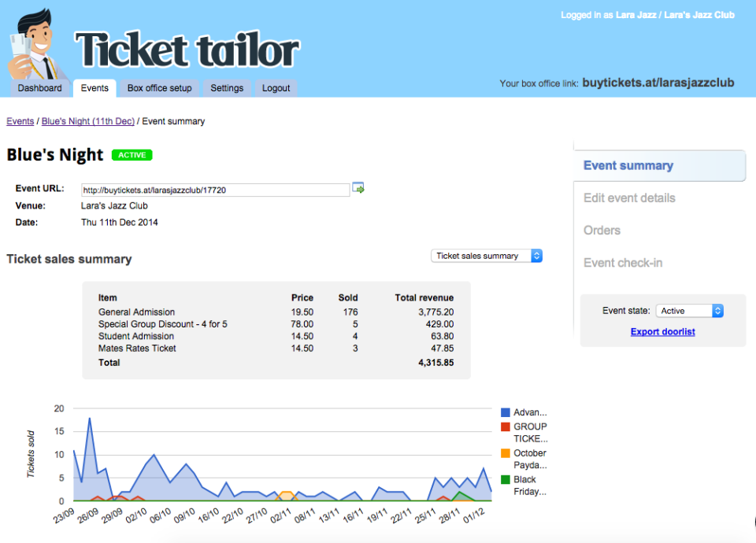Click the 3,775.20 revenue value
The height and width of the screenshot is (543, 756).
435,312
